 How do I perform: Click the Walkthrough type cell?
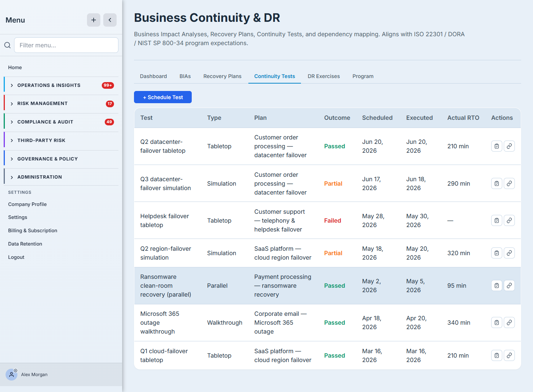click(225, 322)
